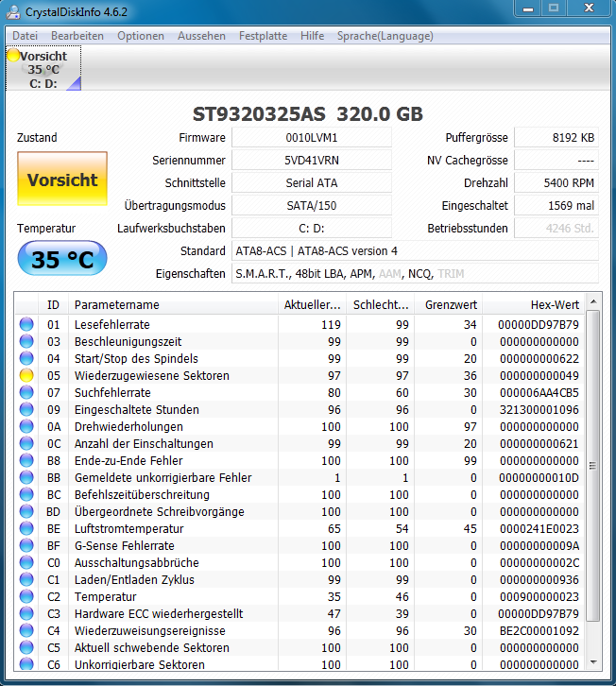The height and width of the screenshot is (686, 616).
Task: Click the Standard field ATA8-ACS
Action: pyautogui.click(x=415, y=251)
